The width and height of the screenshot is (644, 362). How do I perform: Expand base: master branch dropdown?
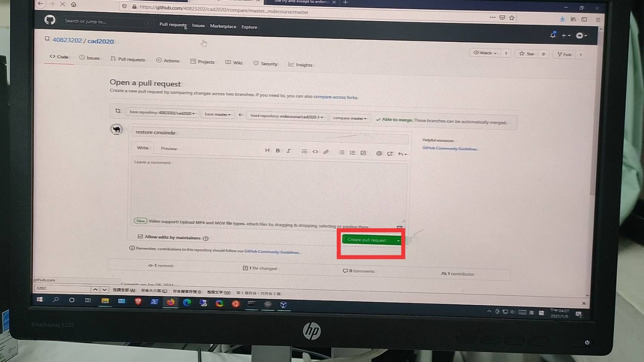pyautogui.click(x=217, y=114)
